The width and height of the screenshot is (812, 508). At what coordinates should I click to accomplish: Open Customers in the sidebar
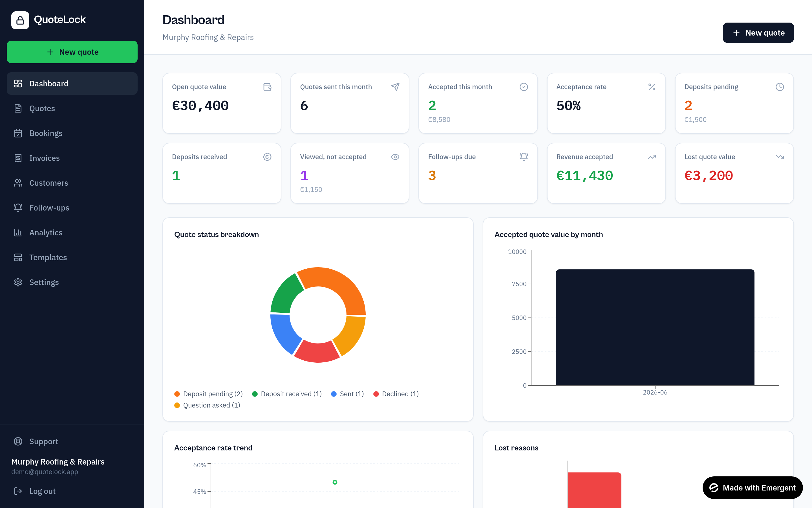[x=72, y=183]
